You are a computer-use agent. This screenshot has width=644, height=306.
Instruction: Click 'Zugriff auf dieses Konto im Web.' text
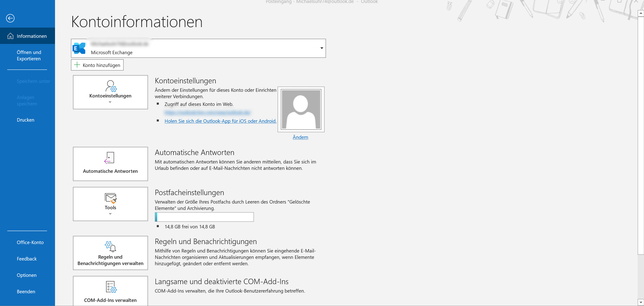click(199, 104)
